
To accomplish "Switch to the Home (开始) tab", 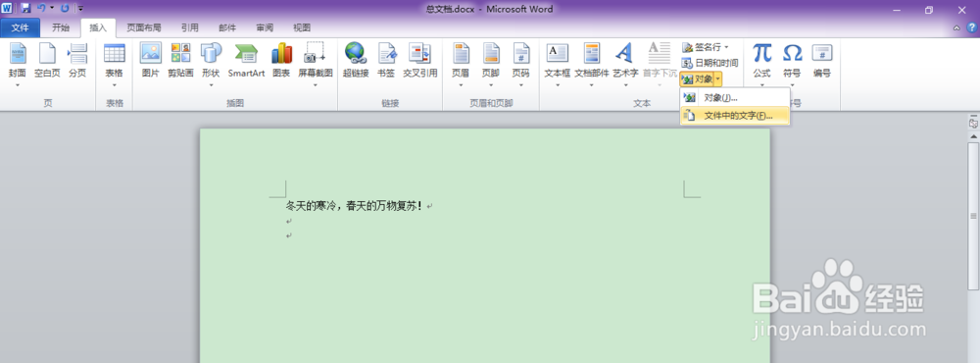I will tap(61, 27).
